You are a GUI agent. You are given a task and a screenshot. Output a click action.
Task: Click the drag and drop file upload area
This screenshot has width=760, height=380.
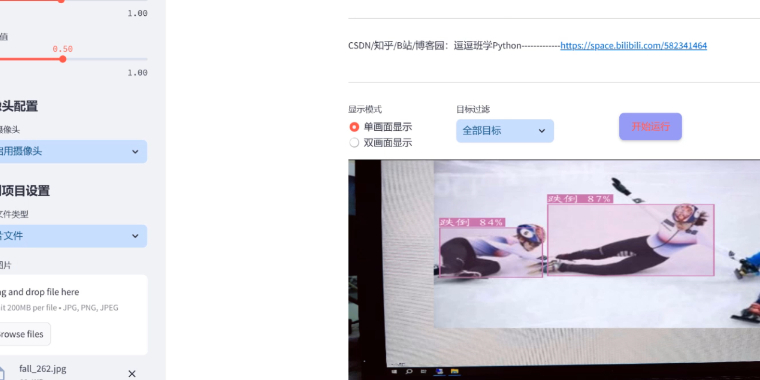[x=73, y=315]
